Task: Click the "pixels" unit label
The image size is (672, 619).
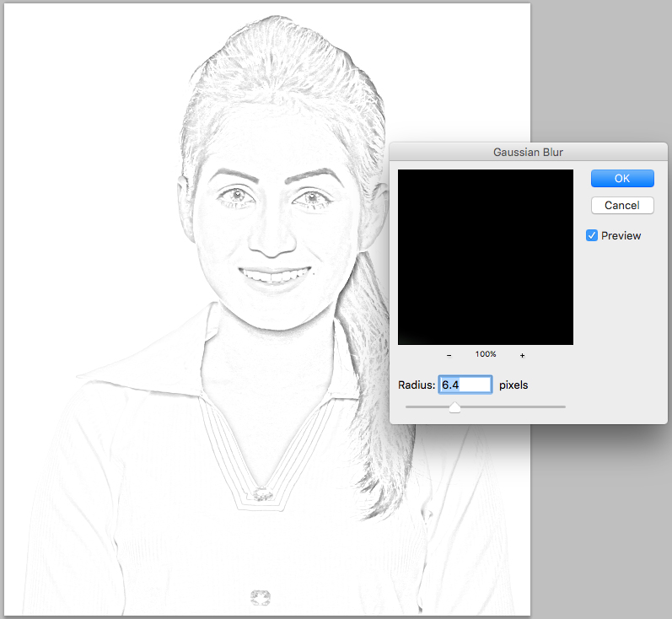Action: pyautogui.click(x=513, y=385)
